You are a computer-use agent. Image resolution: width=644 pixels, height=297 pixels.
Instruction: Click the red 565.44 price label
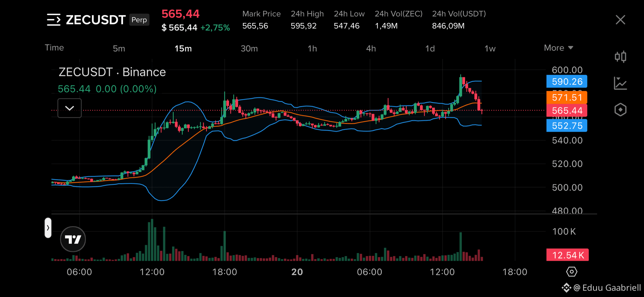coord(567,110)
